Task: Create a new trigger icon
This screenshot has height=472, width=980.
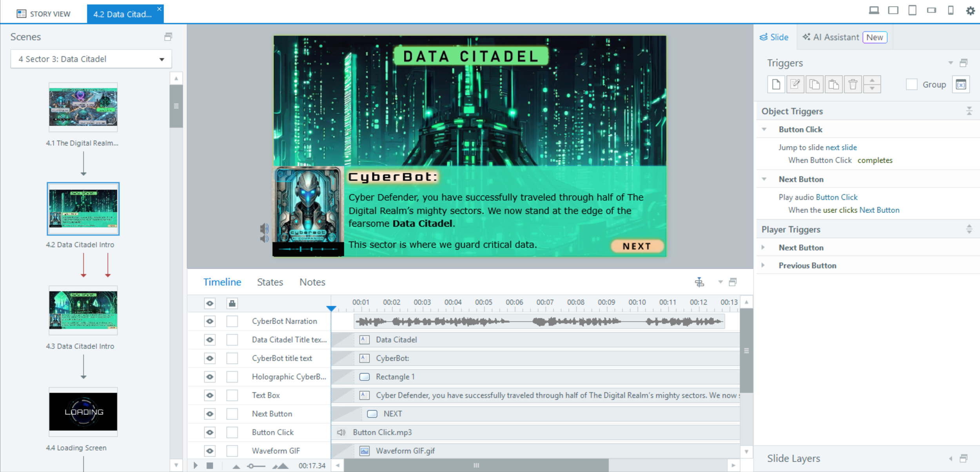Action: [x=776, y=84]
